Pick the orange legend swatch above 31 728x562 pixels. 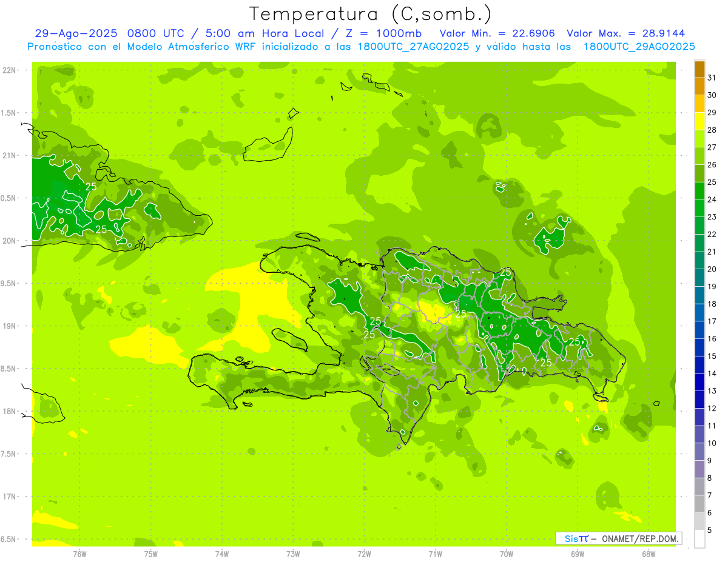(699, 69)
